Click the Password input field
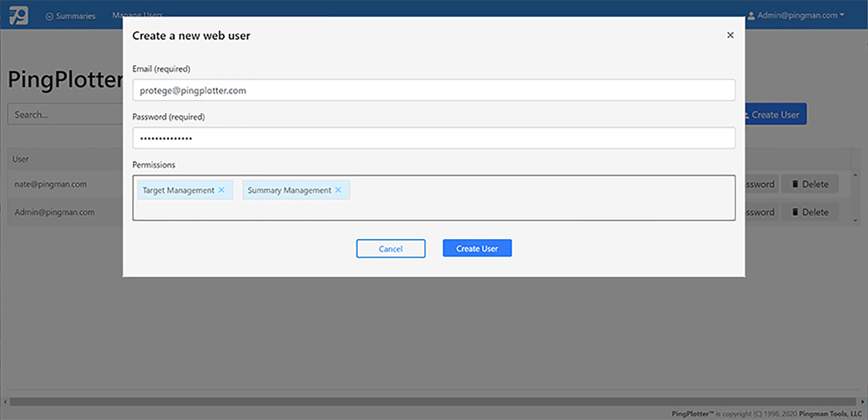This screenshot has height=420, width=868. 434,138
